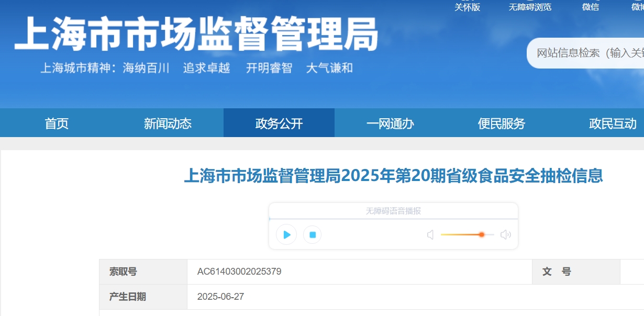Go to 新闻动态 in the navigation

click(x=168, y=123)
